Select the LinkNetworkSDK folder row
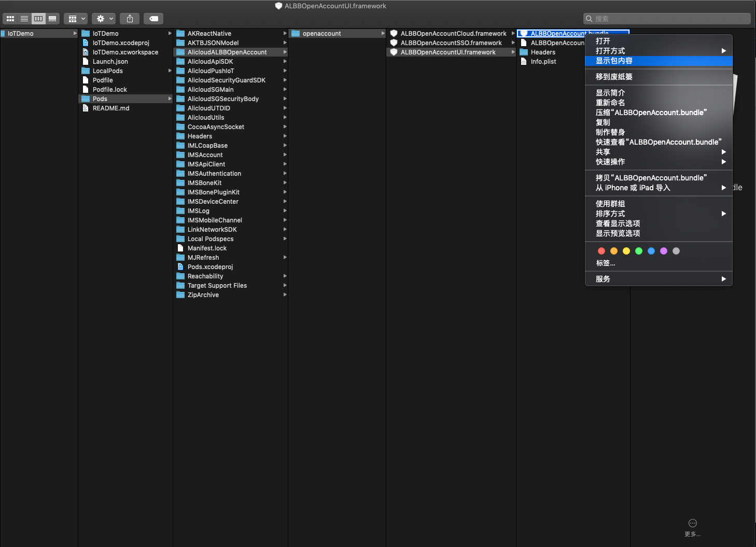Viewport: 756px width, 547px height. click(230, 230)
